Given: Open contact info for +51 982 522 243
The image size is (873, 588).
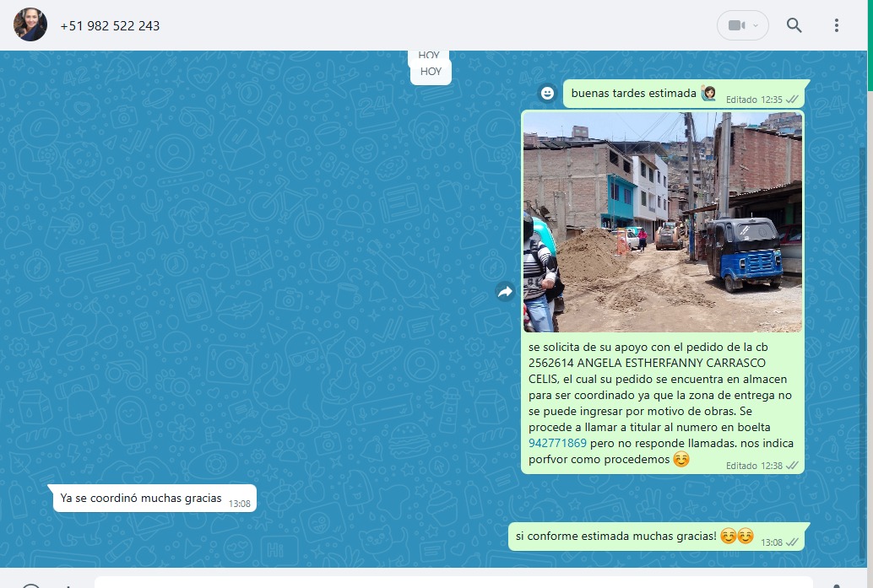Looking at the screenshot, I should pos(110,26).
